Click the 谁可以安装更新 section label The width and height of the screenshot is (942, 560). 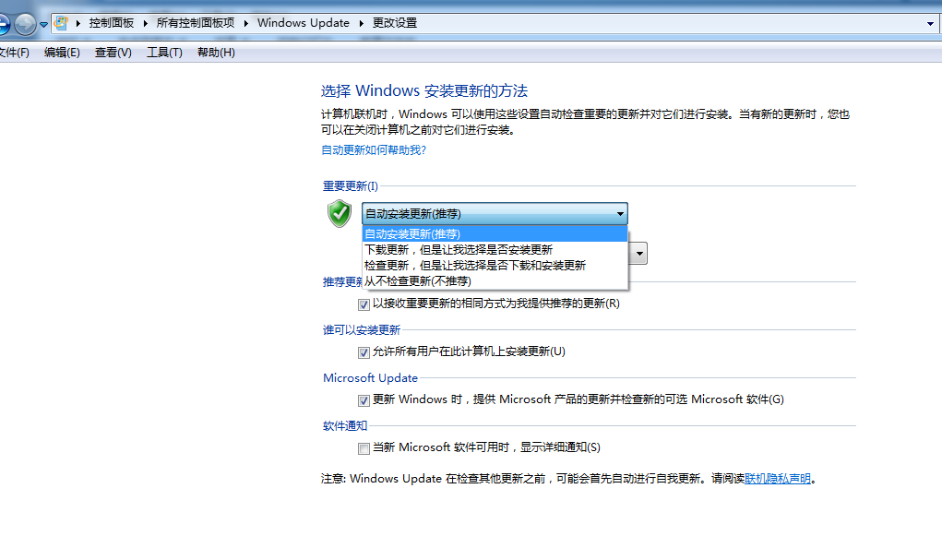(362, 330)
